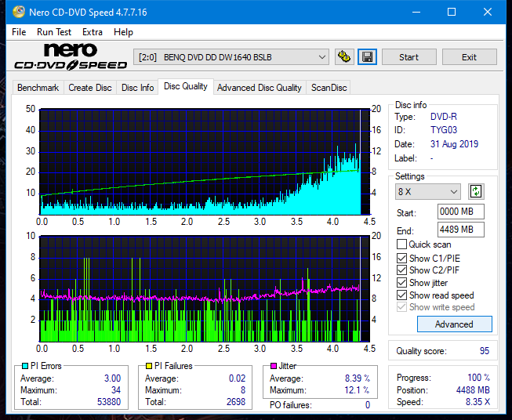Click PI Failures total 2698

coord(236,402)
